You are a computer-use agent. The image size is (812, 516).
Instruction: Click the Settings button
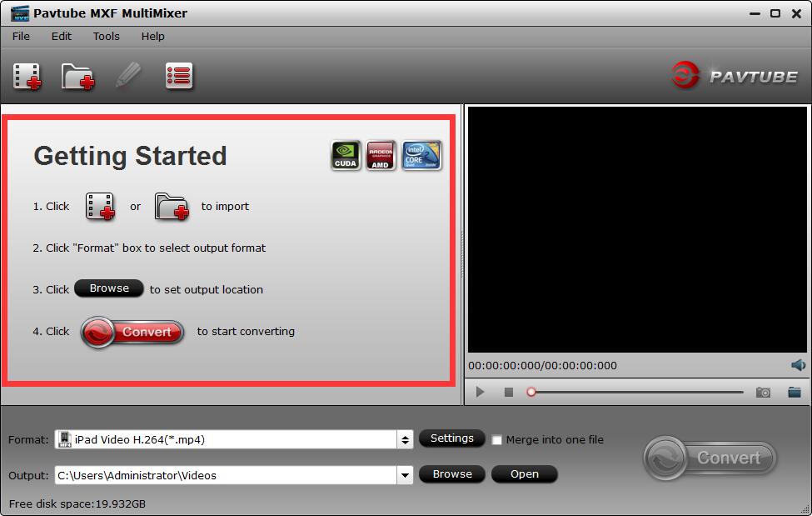(452, 438)
